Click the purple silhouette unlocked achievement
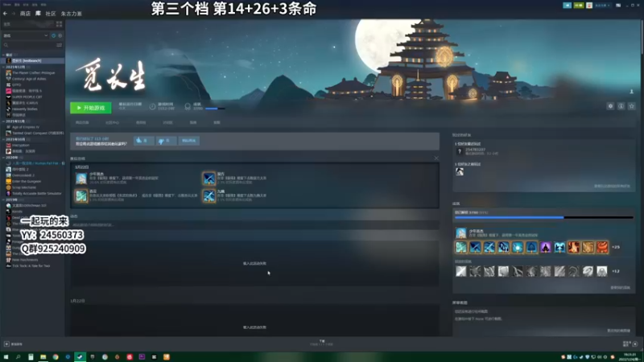644x362 pixels. (546, 247)
